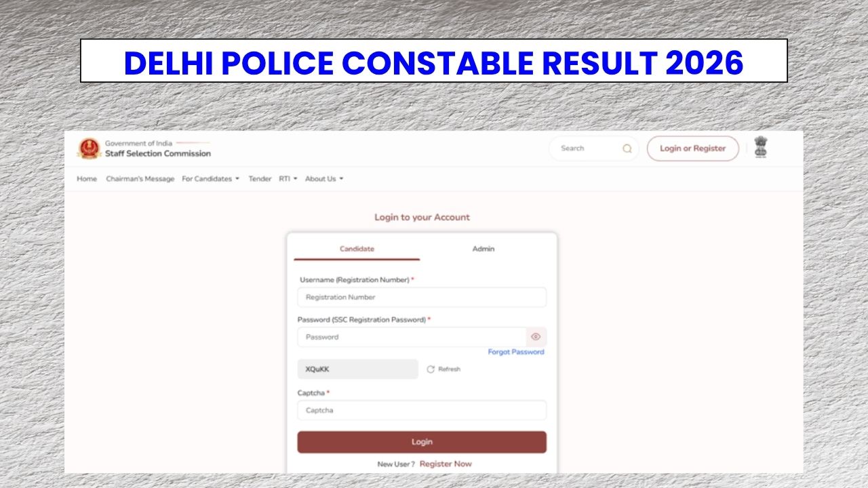Viewport: 868px width, 488px height.
Task: Click the captcha refresh icon
Action: click(431, 369)
